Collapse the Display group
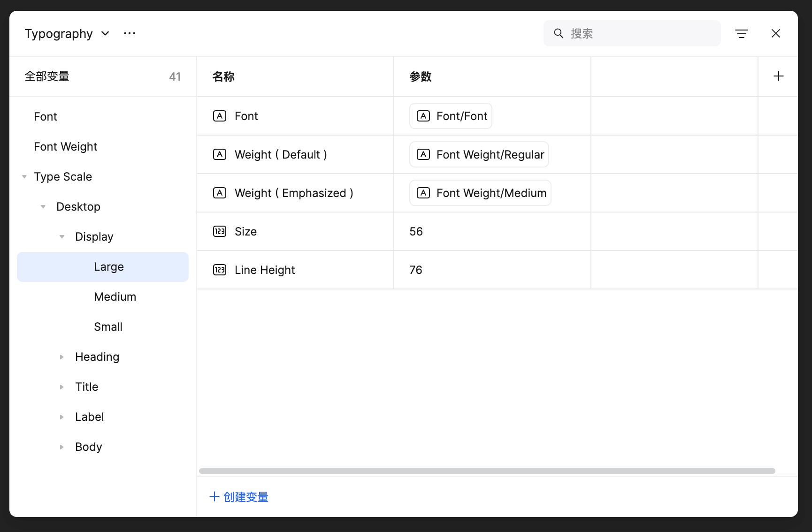 [x=61, y=236]
